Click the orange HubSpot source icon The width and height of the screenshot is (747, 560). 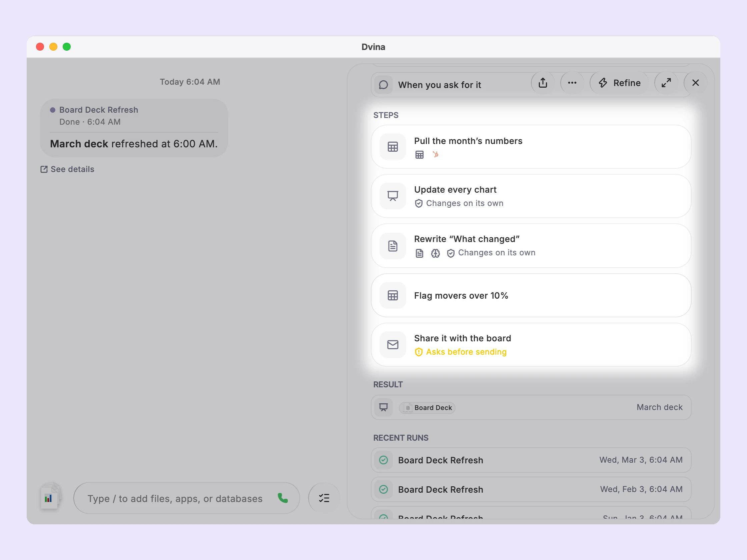point(436,155)
